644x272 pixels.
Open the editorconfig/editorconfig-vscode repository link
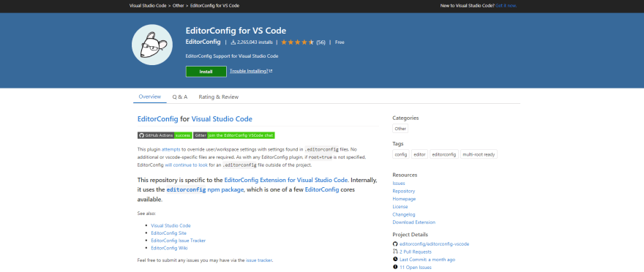[434, 243]
